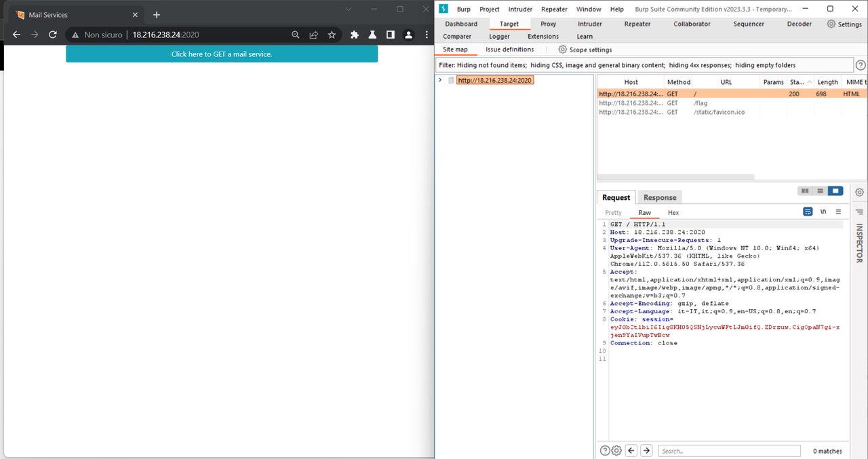
Task: Sort the table by Length column
Action: click(x=827, y=82)
